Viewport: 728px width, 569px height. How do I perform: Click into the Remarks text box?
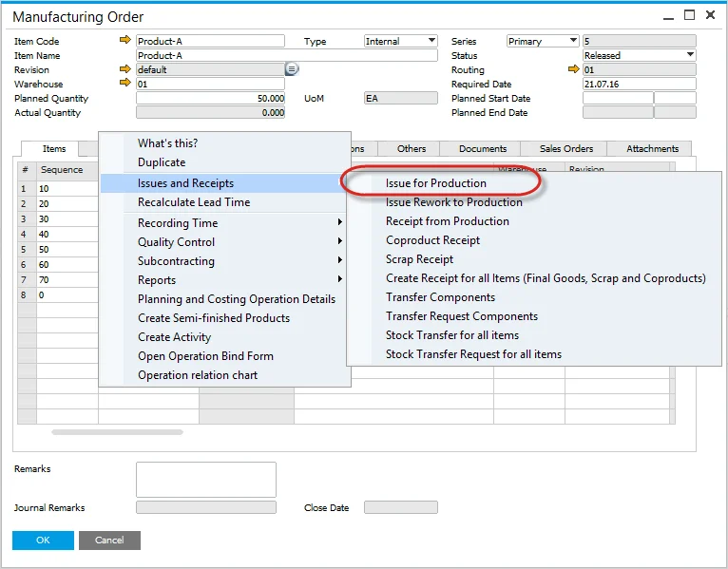click(205, 480)
